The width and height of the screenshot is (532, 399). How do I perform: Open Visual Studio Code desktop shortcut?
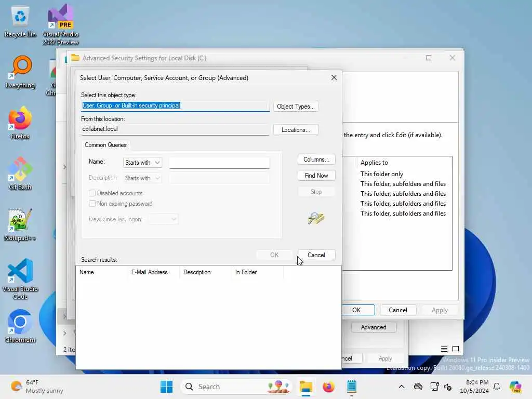click(20, 279)
